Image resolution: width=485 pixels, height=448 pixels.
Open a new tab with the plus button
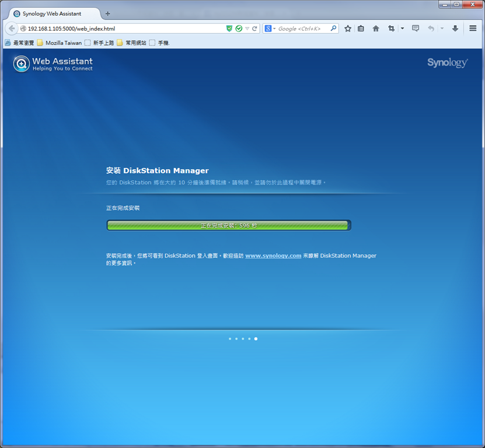coord(107,13)
